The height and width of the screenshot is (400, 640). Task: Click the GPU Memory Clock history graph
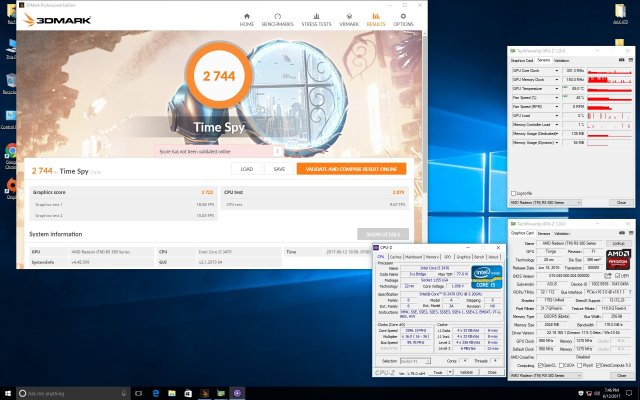pos(609,80)
